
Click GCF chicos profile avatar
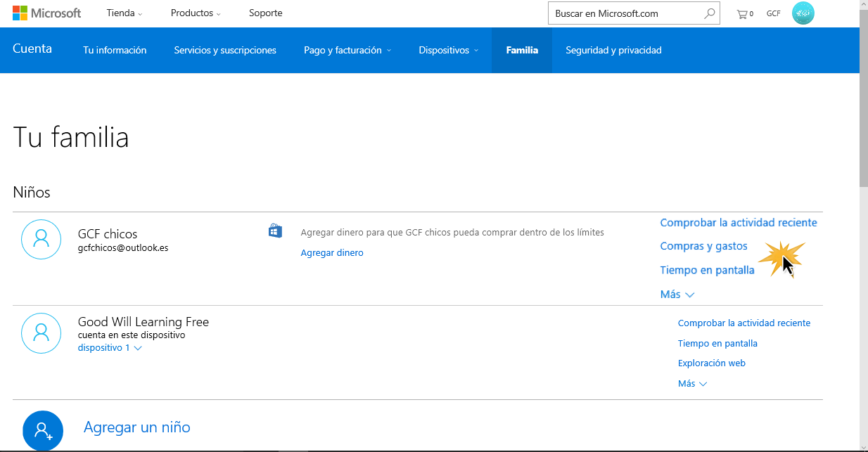click(x=42, y=239)
